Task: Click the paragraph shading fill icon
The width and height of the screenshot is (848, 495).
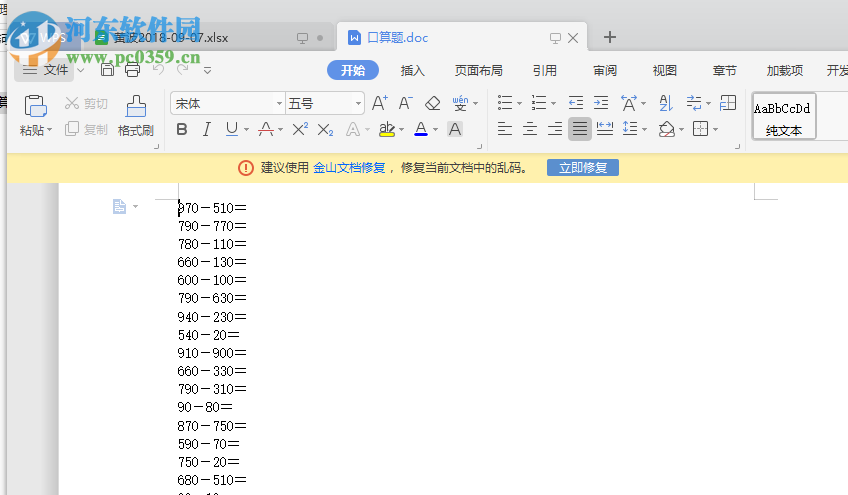Action: [666, 129]
